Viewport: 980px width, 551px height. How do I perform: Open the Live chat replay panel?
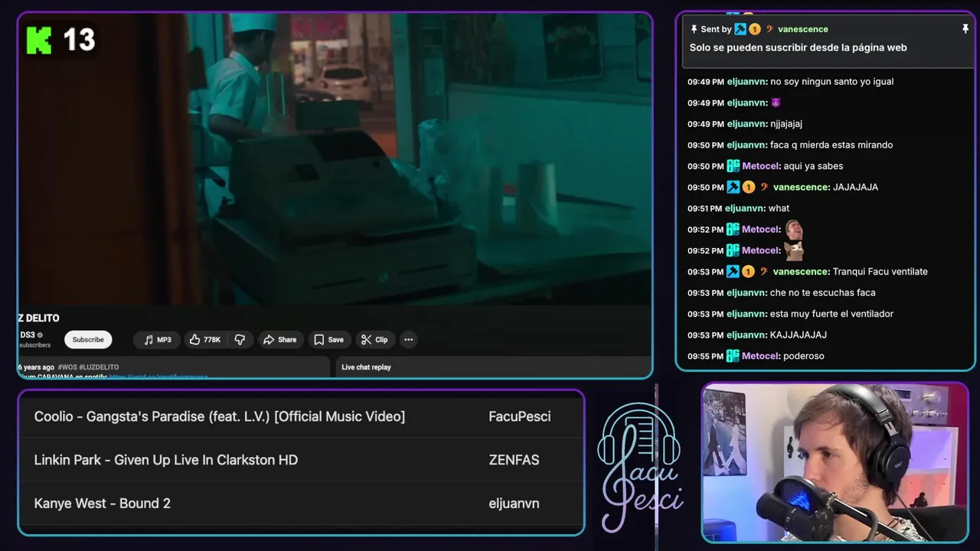click(x=366, y=367)
